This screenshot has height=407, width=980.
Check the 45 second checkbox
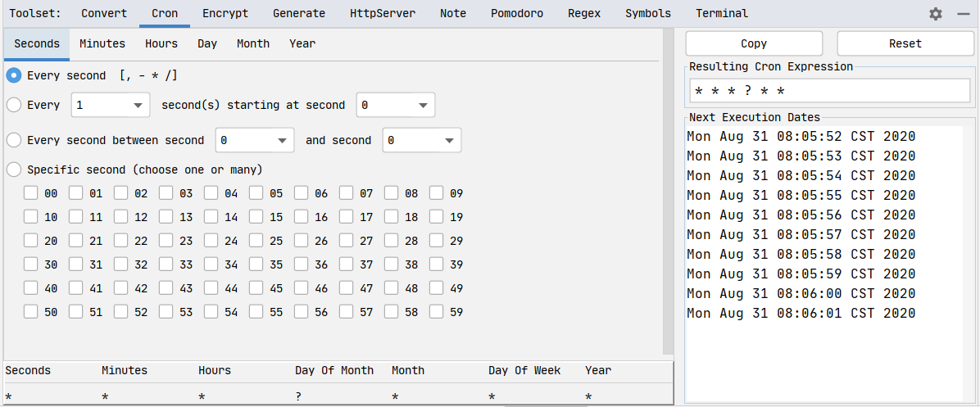(256, 288)
